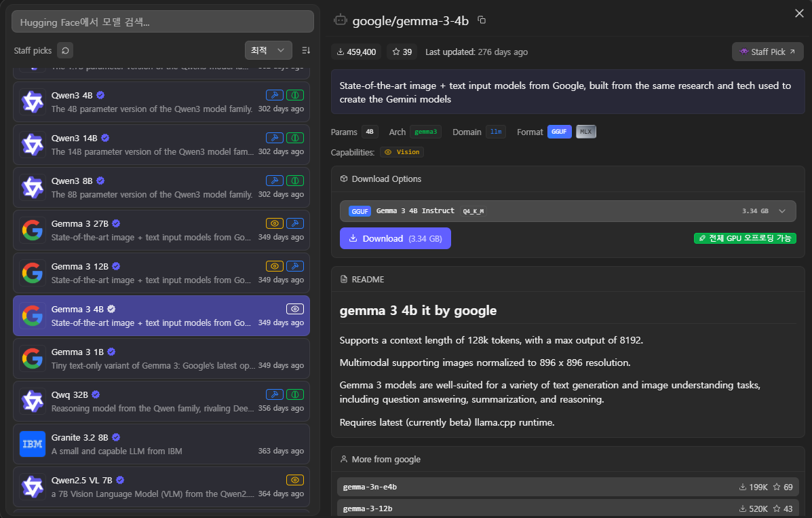The height and width of the screenshot is (518, 812).
Task: Click the vision eye icon on Gemma 3 27B
Action: (x=274, y=223)
